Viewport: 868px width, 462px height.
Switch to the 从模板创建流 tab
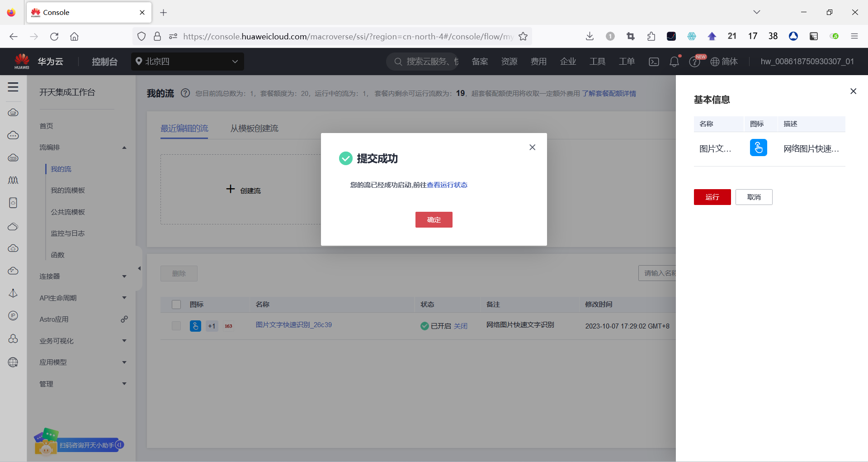coord(254,128)
